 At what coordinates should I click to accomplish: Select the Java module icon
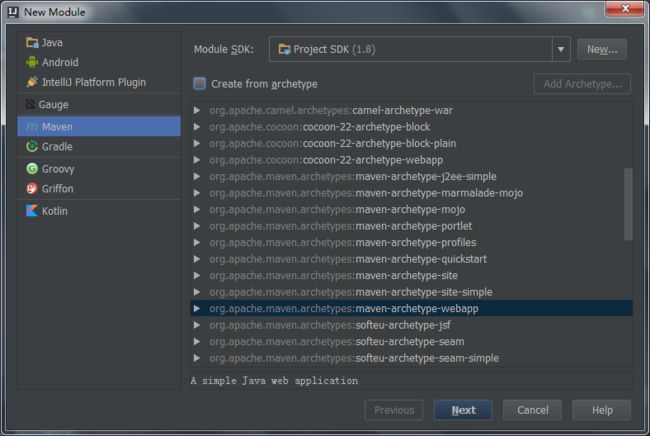[x=32, y=42]
